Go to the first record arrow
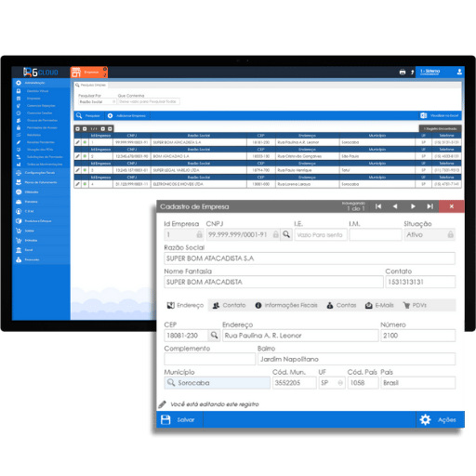The width and height of the screenshot is (476, 476). tap(378, 206)
